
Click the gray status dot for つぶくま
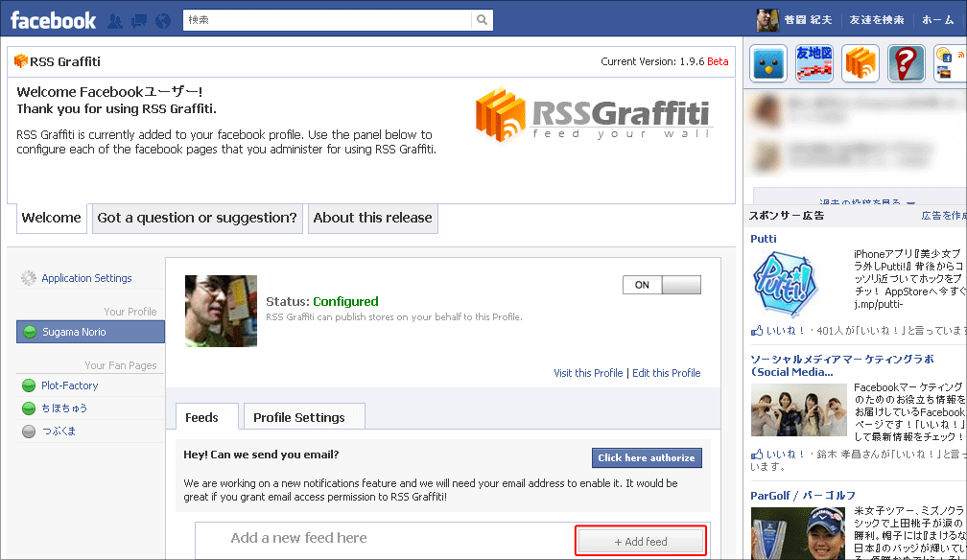coord(29,432)
